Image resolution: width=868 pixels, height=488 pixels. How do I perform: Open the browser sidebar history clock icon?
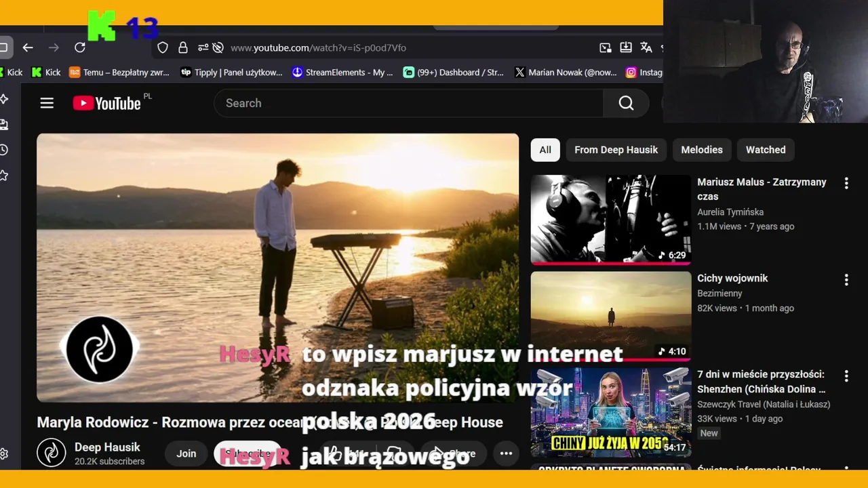click(x=4, y=150)
